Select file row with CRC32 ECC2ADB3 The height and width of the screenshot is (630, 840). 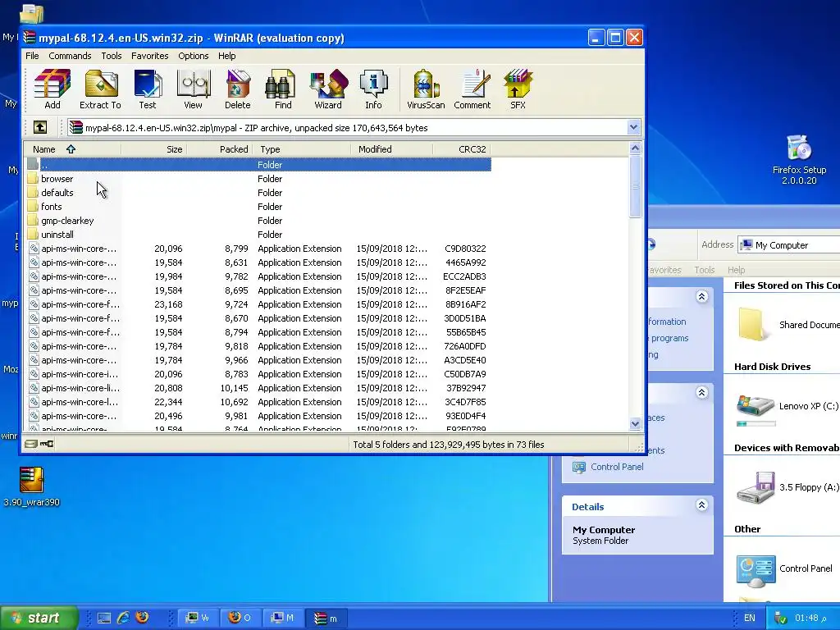(257, 276)
